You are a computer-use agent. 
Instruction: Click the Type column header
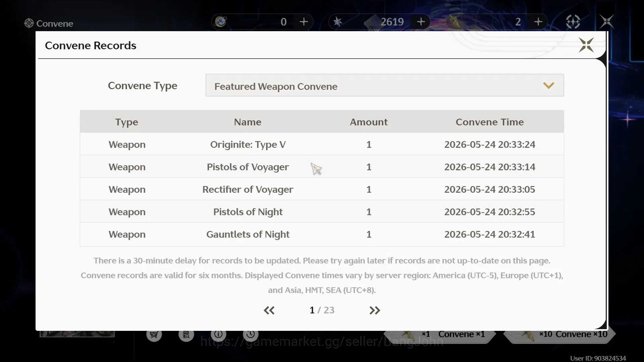pyautogui.click(x=127, y=122)
